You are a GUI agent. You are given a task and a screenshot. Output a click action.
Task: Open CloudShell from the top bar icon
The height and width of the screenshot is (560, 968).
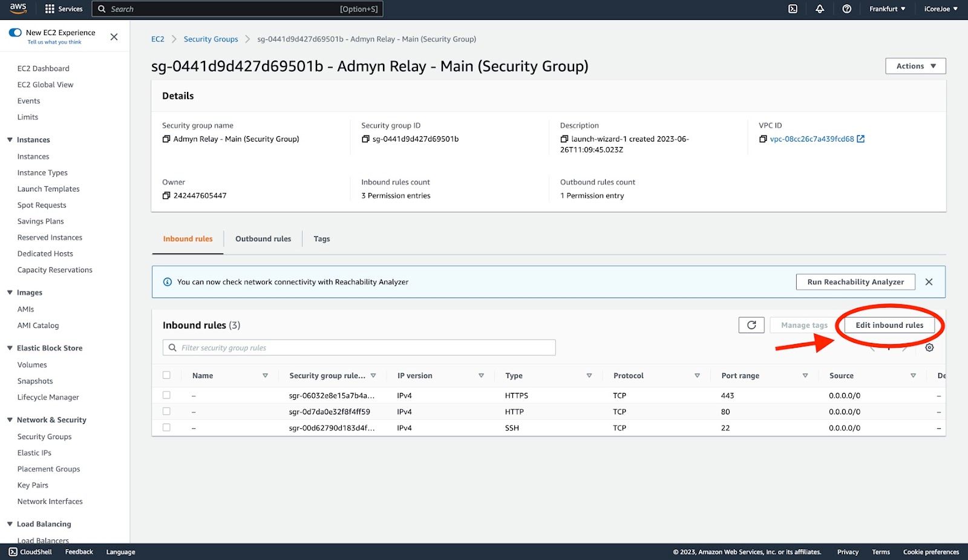(x=793, y=9)
